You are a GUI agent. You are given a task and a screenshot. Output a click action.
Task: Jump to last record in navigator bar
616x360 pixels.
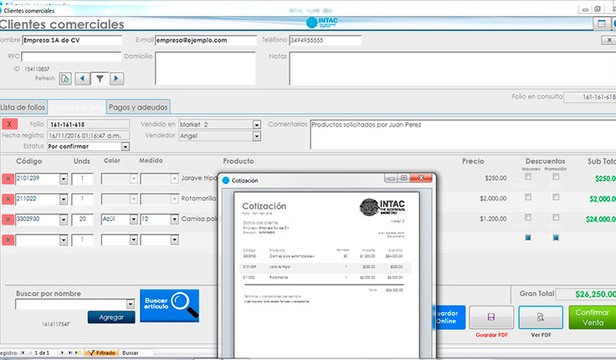pyautogui.click(x=70, y=353)
